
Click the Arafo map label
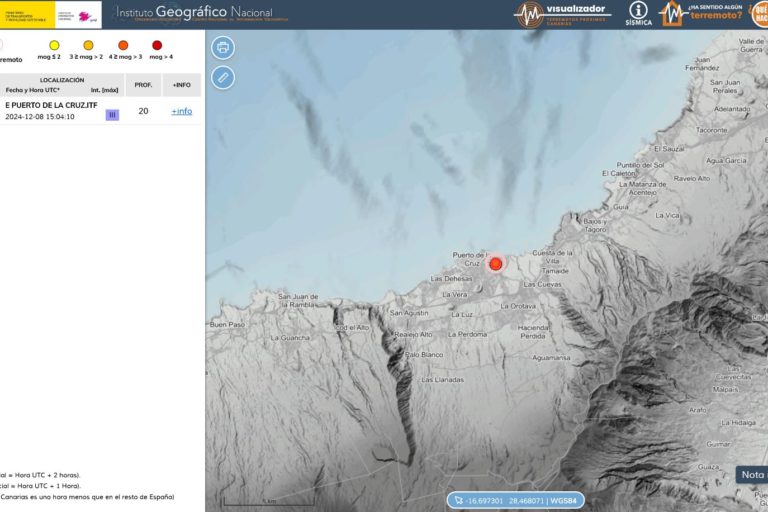[697, 410]
